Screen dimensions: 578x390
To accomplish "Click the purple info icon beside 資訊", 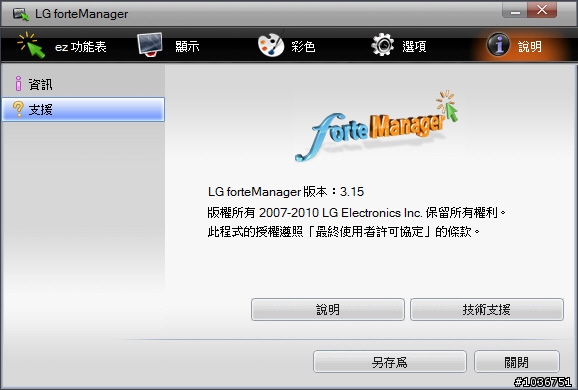I will [x=18, y=84].
